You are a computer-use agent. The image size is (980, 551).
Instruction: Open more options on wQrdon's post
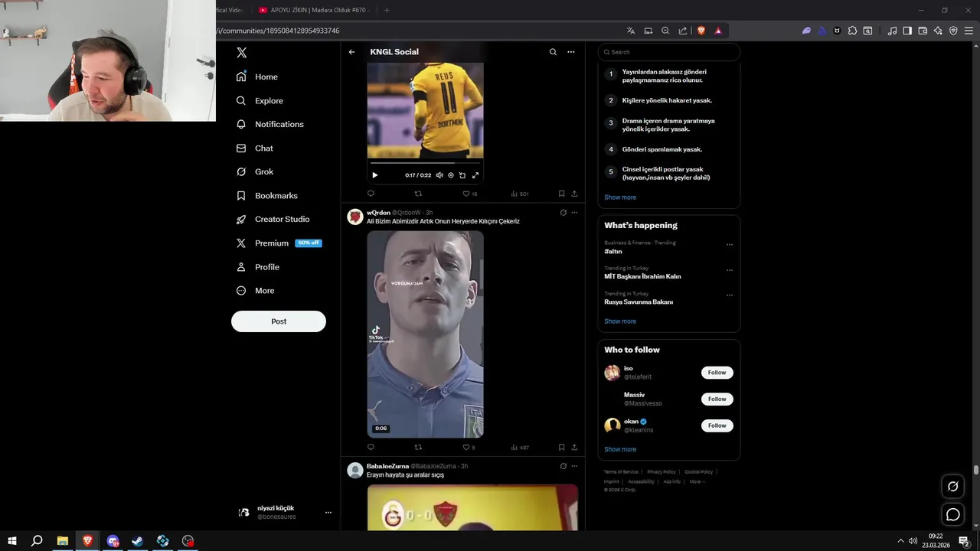coord(574,213)
